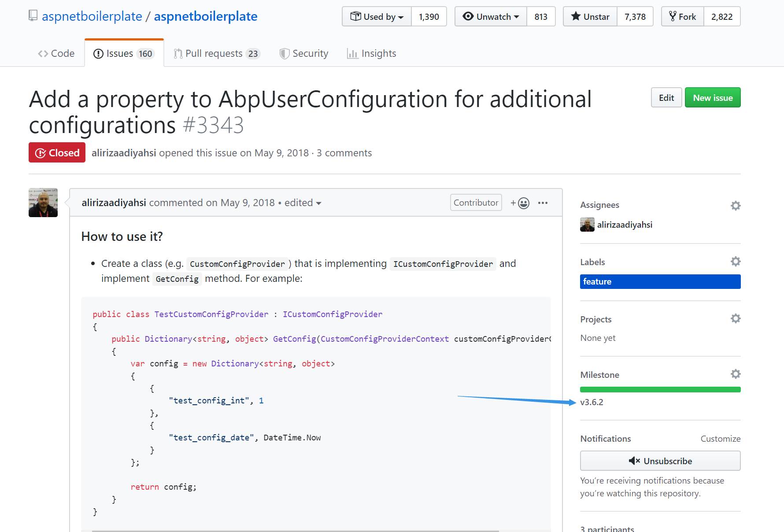Open the Insights graph icon
784x532 pixels.
[x=352, y=53]
